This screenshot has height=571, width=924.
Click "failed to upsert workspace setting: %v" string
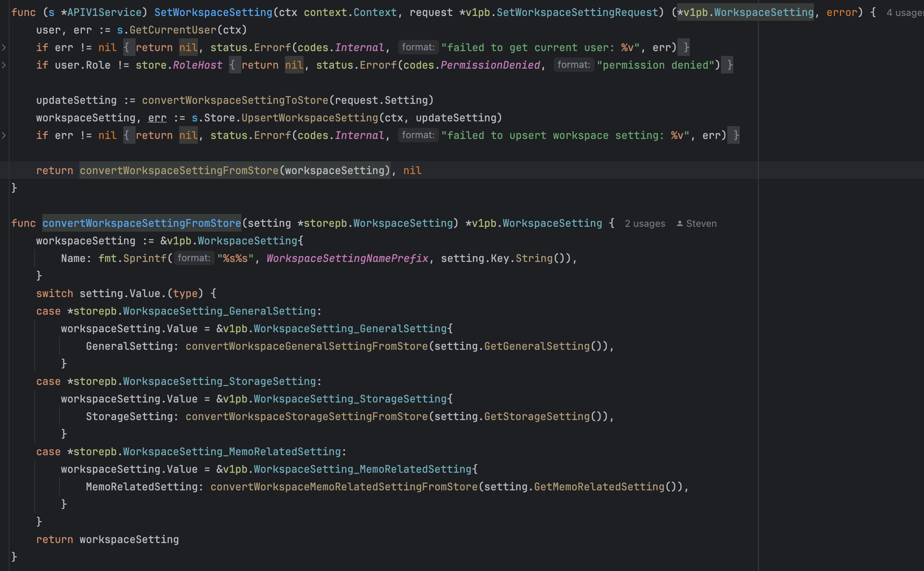coord(565,135)
